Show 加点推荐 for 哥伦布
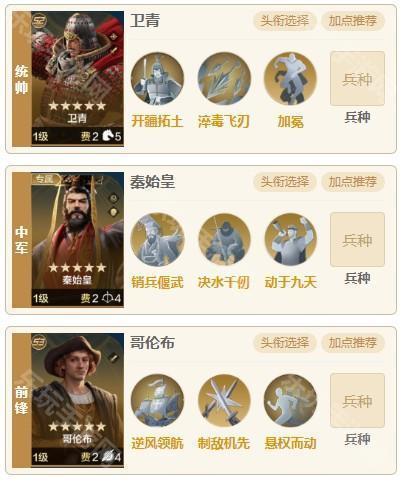Screen dimensions: 402x482 click(x=353, y=343)
